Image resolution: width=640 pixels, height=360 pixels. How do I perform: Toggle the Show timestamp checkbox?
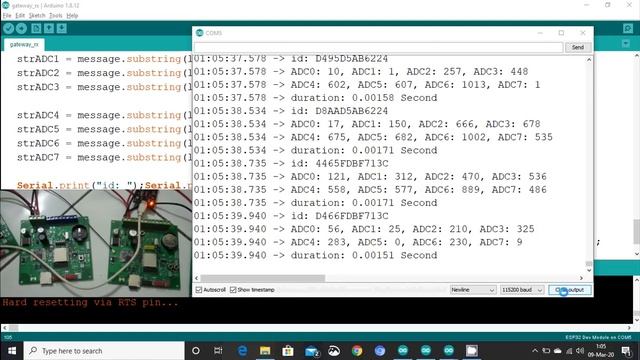[x=233, y=290]
